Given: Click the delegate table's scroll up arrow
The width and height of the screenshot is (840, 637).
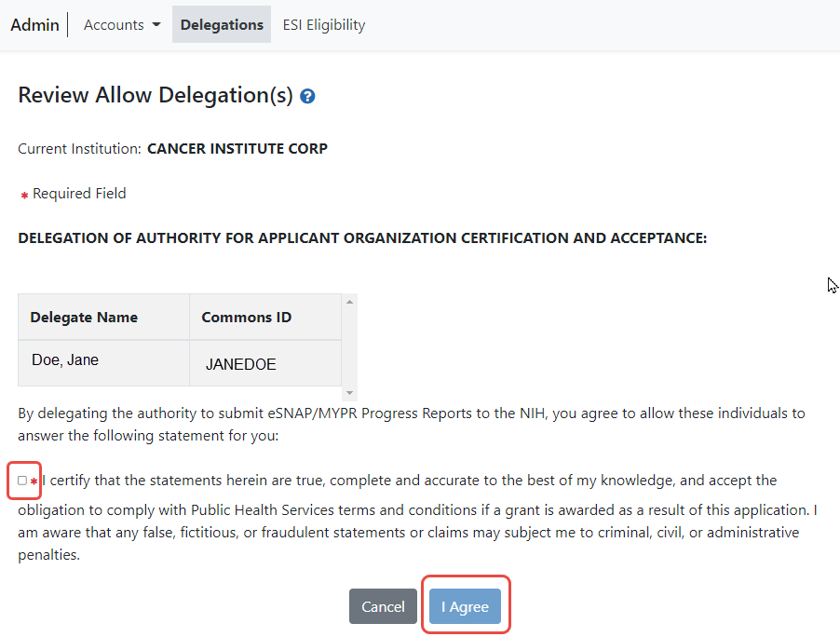Looking at the screenshot, I should coord(350,302).
